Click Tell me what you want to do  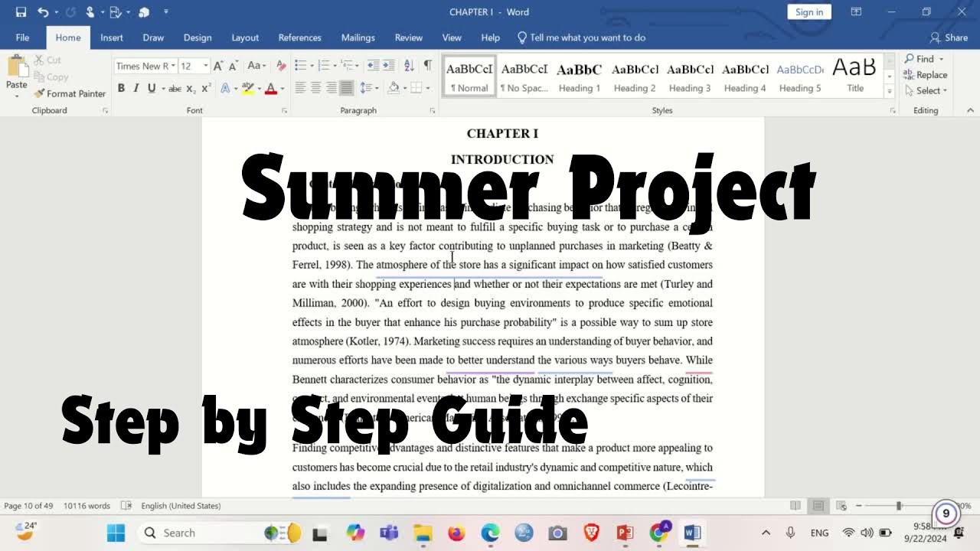[x=581, y=37]
